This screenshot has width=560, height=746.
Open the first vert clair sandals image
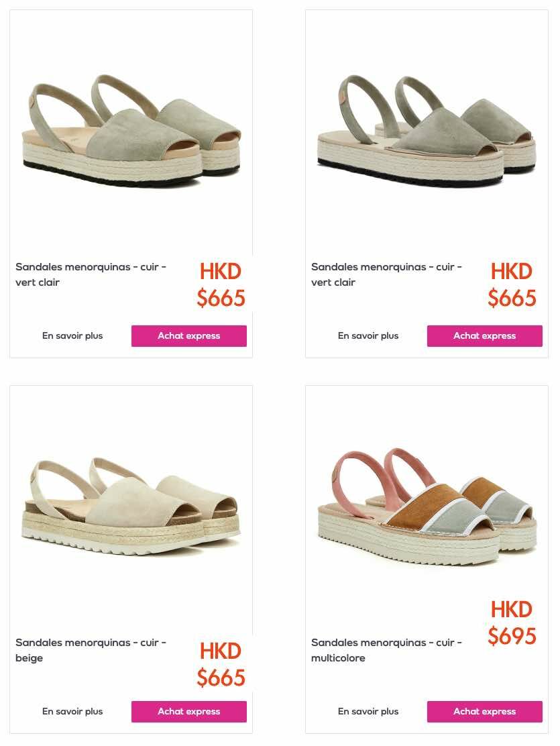tap(131, 130)
